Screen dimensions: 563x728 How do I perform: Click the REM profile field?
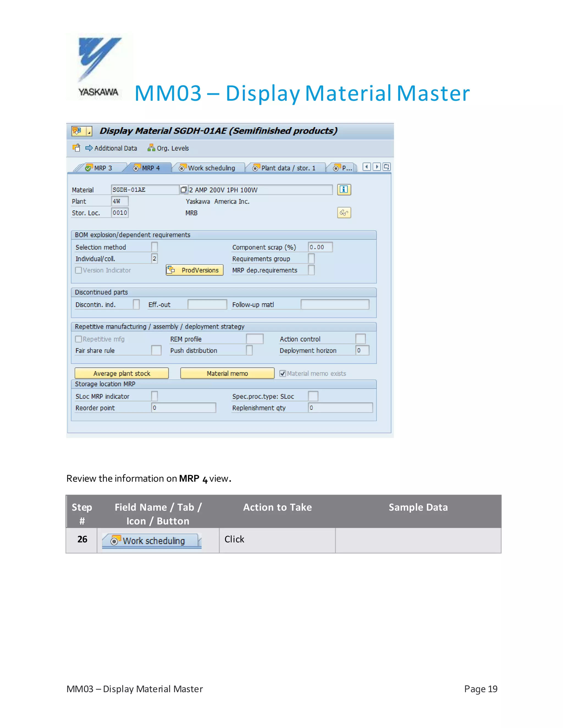(x=255, y=339)
